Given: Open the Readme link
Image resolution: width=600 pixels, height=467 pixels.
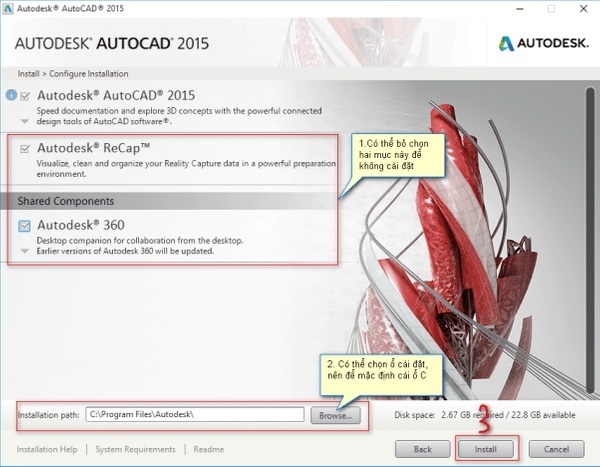Looking at the screenshot, I should pos(209,450).
